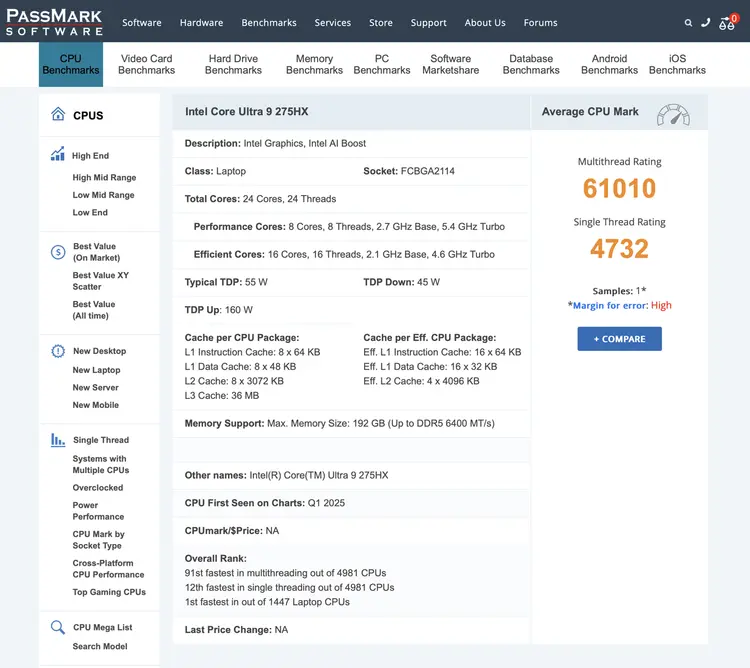750x668 pixels.
Task: Click the speedometer gauge next to Average CPU Mark
Action: 673,114
